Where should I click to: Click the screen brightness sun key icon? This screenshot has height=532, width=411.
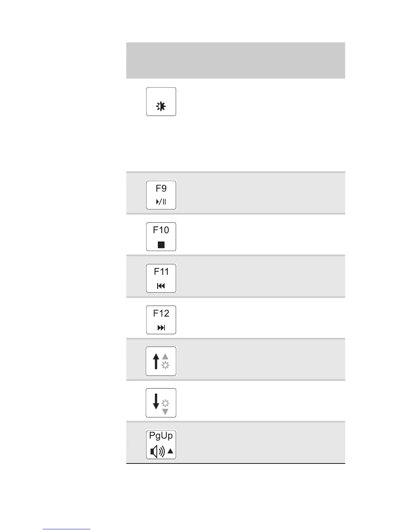click(161, 106)
